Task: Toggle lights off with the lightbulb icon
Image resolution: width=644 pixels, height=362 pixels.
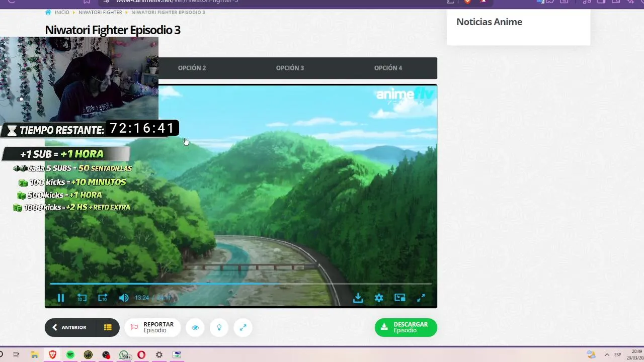Action: click(x=219, y=327)
